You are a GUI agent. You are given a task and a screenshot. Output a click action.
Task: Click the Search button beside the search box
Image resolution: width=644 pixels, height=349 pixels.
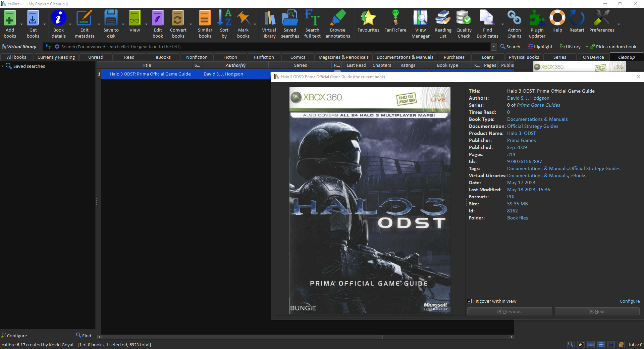pyautogui.click(x=510, y=47)
